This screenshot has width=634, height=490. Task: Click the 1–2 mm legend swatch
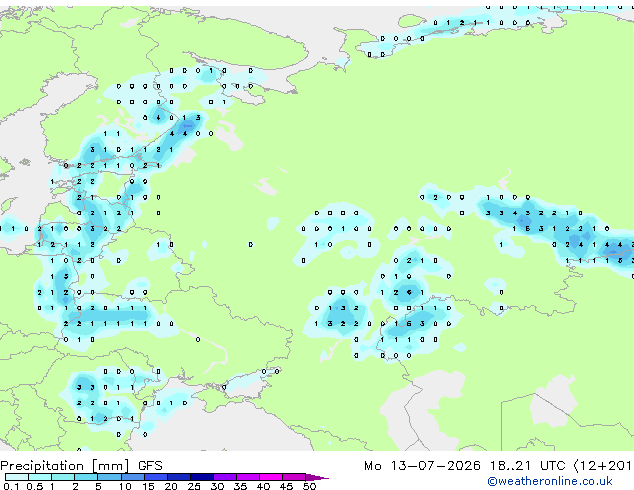click(63, 477)
